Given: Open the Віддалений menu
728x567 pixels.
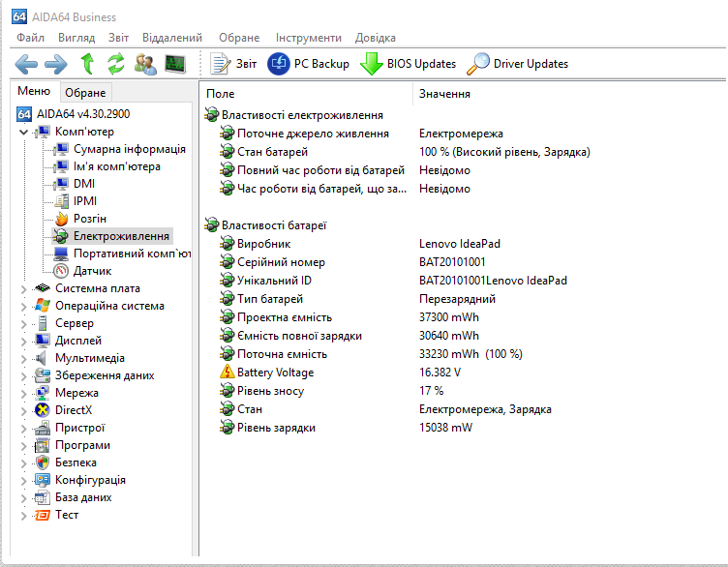Looking at the screenshot, I should 172,38.
